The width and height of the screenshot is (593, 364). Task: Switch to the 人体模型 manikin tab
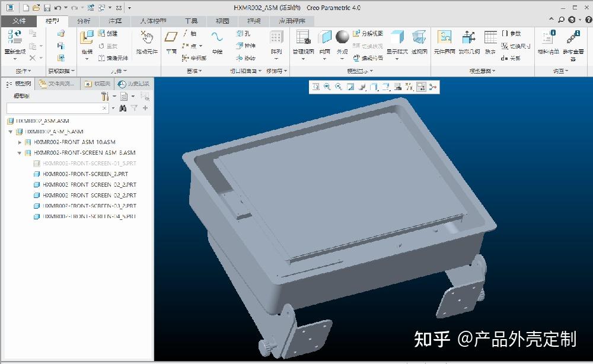[x=153, y=21]
